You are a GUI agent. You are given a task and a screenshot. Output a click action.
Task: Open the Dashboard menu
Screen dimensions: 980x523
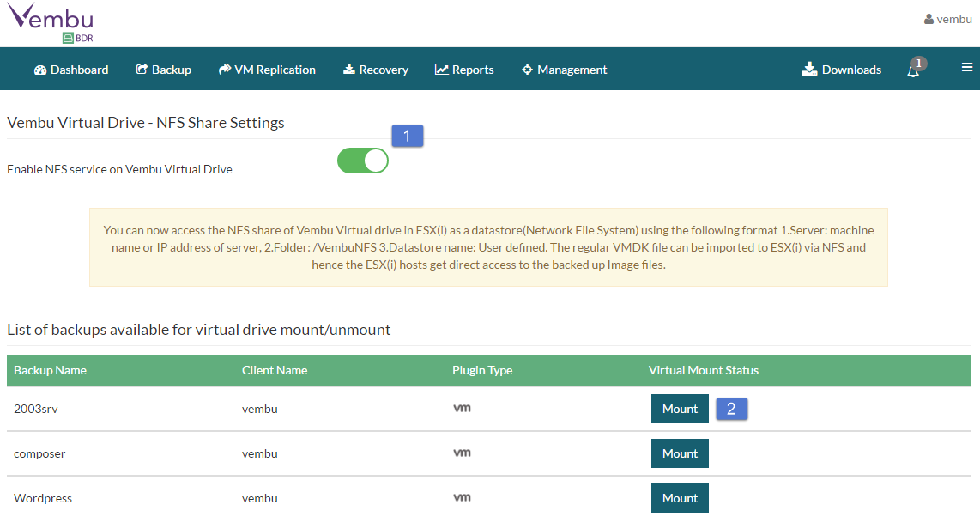click(x=71, y=70)
